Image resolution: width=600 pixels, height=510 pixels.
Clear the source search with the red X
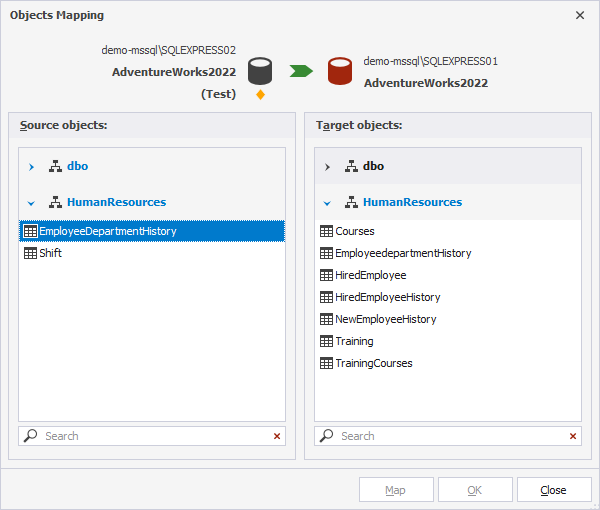(x=277, y=436)
